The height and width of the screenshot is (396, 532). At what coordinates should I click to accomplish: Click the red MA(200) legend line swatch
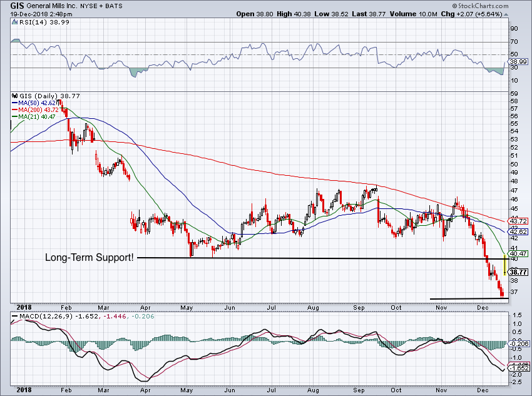pyautogui.click(x=15, y=110)
